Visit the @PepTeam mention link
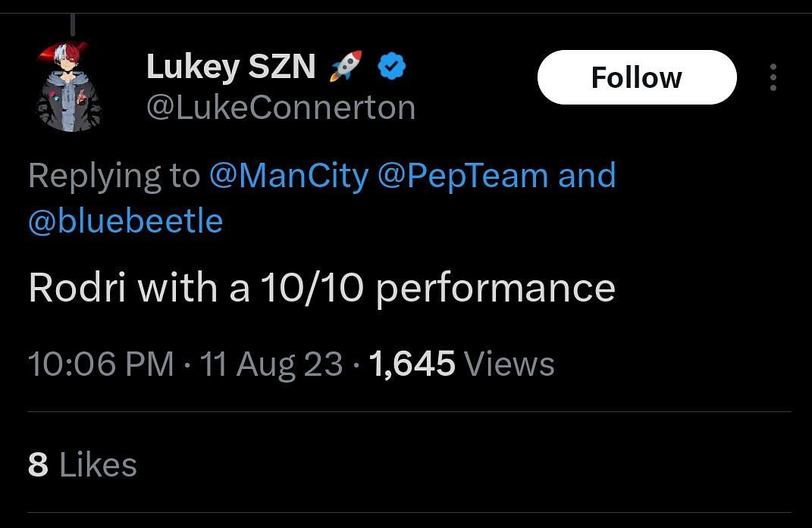Image resolution: width=812 pixels, height=528 pixels. point(462,176)
